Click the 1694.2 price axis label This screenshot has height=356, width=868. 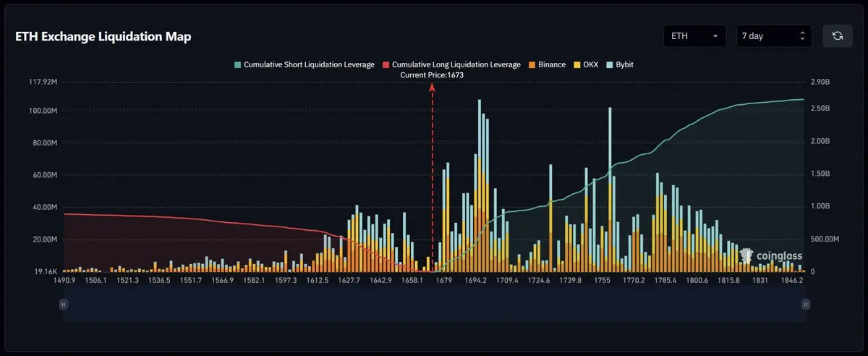coord(475,281)
